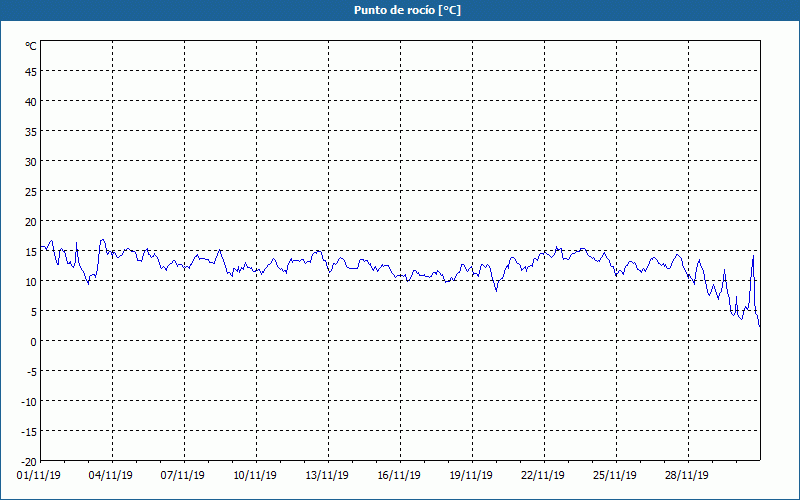Click the 35 value on the y-axis
Viewport: 800px width, 500px height.
point(31,132)
